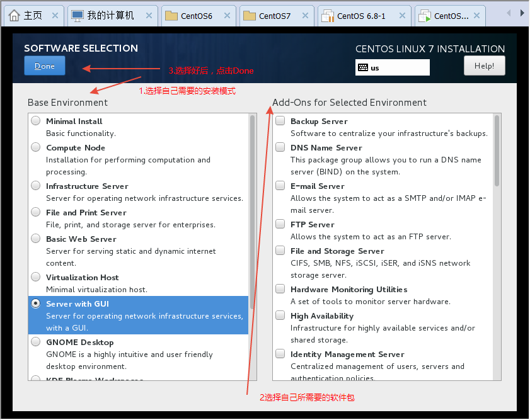The width and height of the screenshot is (530, 420).
Task: Click the tab bar left arrow
Action: [509, 13]
